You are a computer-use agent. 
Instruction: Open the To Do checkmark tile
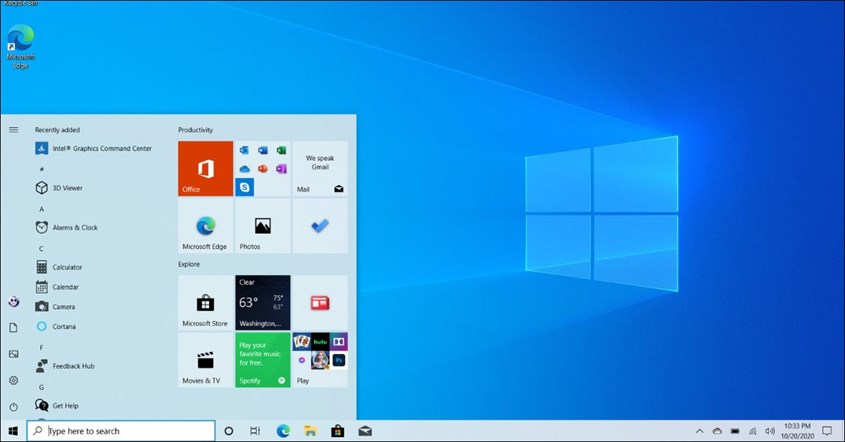[x=320, y=226]
